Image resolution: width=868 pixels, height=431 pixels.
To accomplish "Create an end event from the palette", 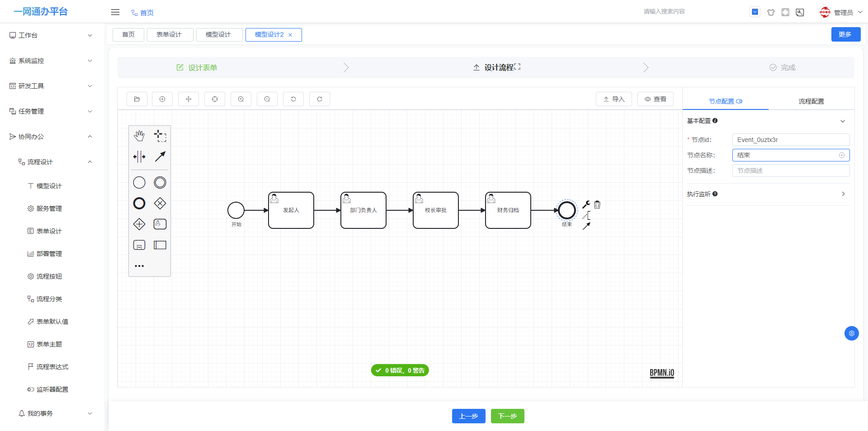I will click(x=139, y=204).
